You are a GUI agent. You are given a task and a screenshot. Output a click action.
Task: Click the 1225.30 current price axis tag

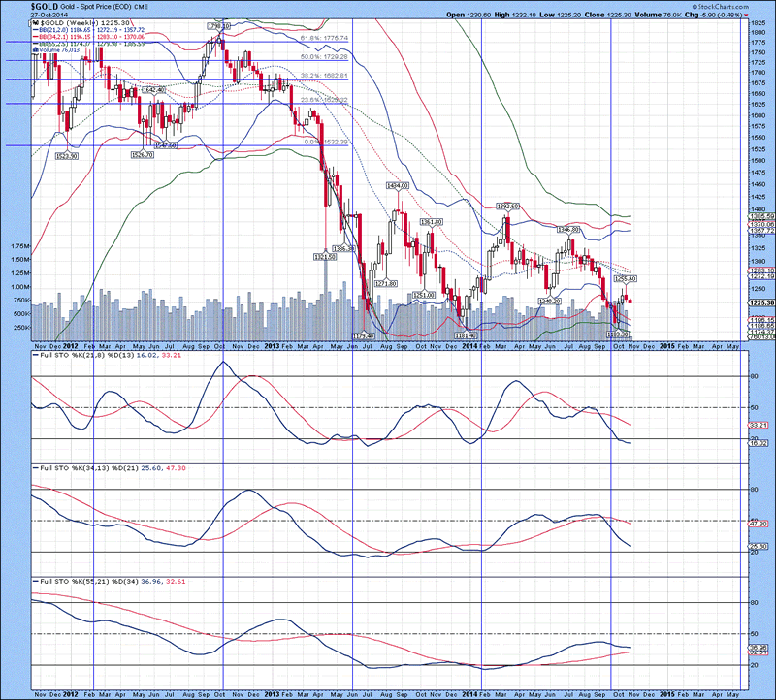point(760,302)
